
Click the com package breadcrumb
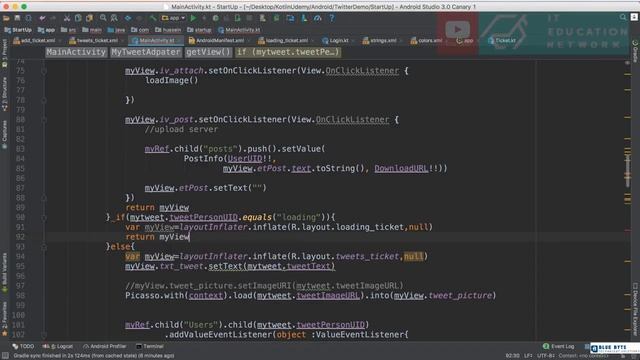point(140,30)
